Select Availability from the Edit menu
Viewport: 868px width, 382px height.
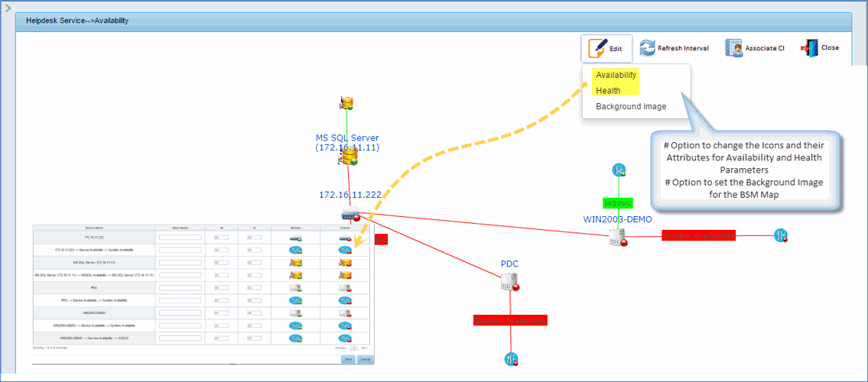coord(616,75)
